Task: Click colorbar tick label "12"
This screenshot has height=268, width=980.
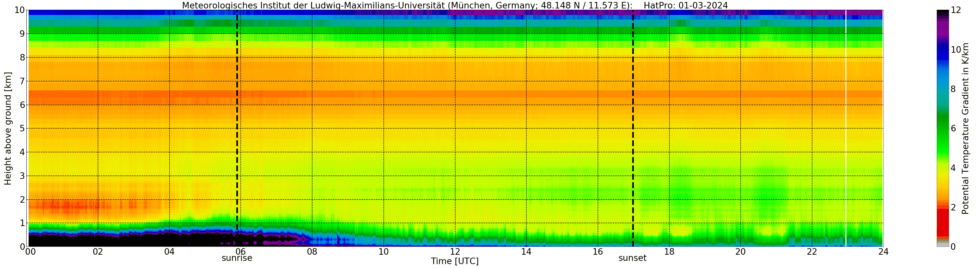Action: [x=956, y=10]
